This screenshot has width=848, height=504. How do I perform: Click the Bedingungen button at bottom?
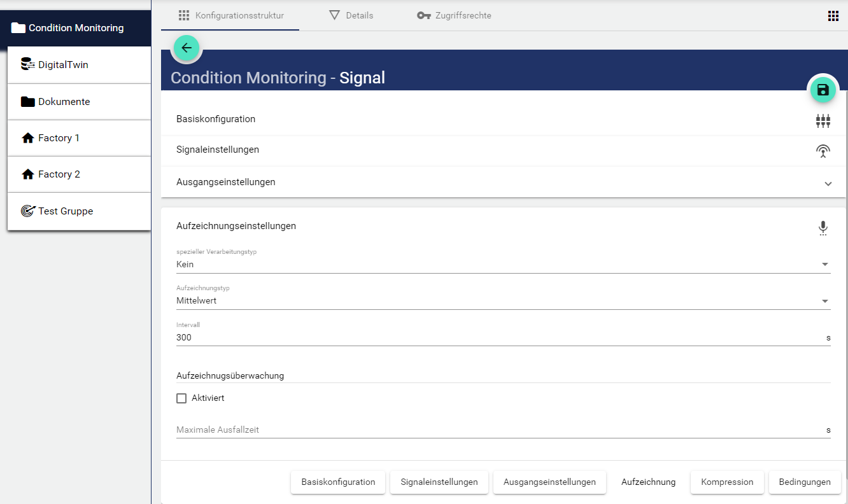804,482
